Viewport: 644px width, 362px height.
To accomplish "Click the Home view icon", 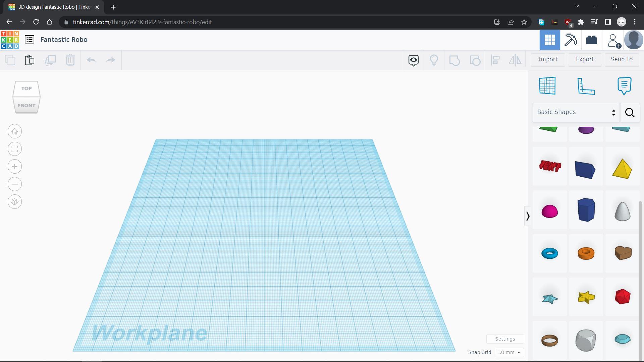I will [x=15, y=131].
